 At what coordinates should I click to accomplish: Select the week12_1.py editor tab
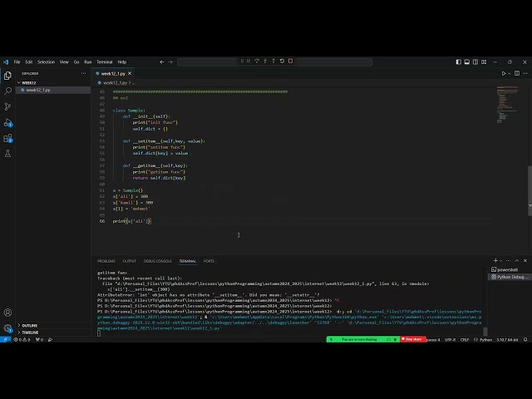point(113,73)
